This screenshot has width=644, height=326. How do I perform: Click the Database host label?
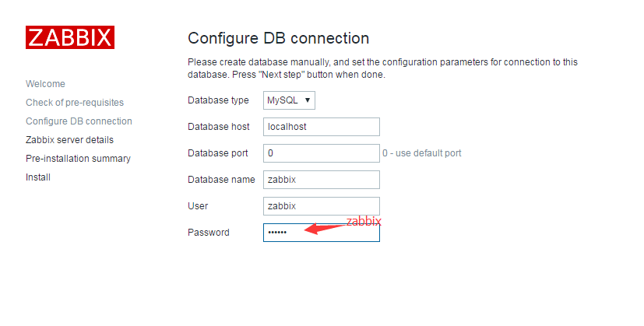pos(218,127)
